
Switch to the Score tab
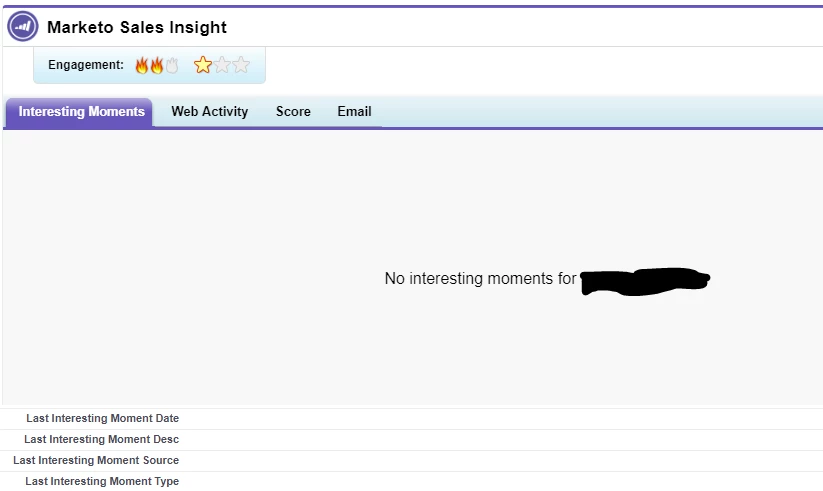(x=293, y=111)
